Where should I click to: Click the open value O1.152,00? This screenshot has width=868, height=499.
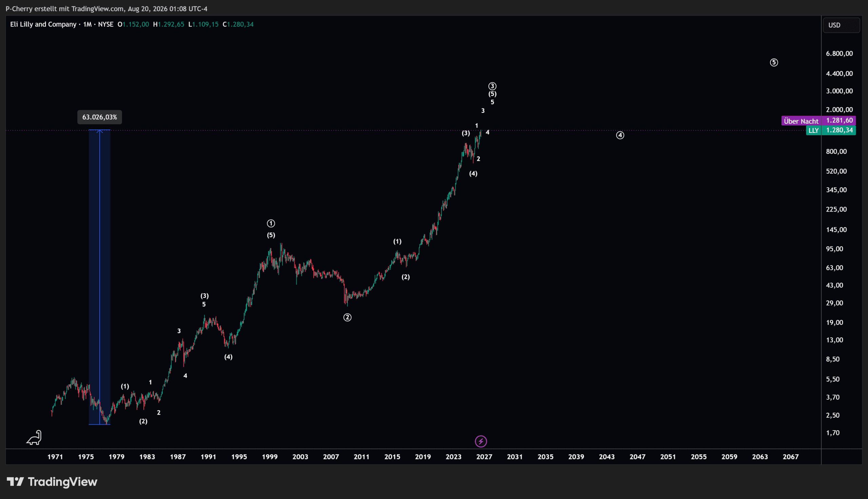click(133, 24)
